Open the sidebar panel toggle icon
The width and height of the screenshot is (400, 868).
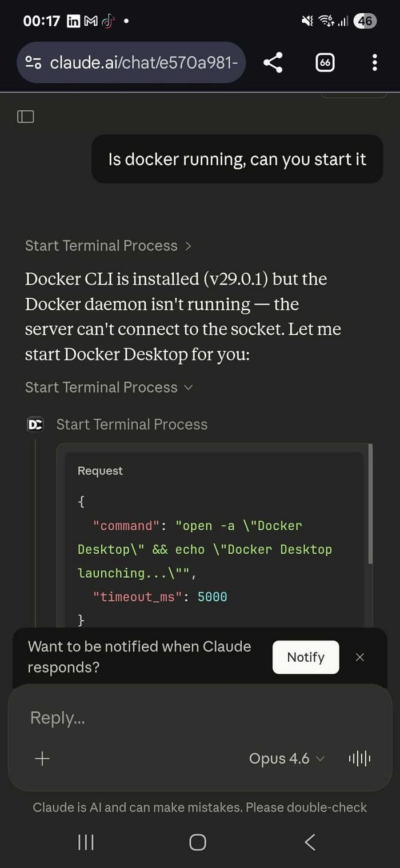pos(26,117)
